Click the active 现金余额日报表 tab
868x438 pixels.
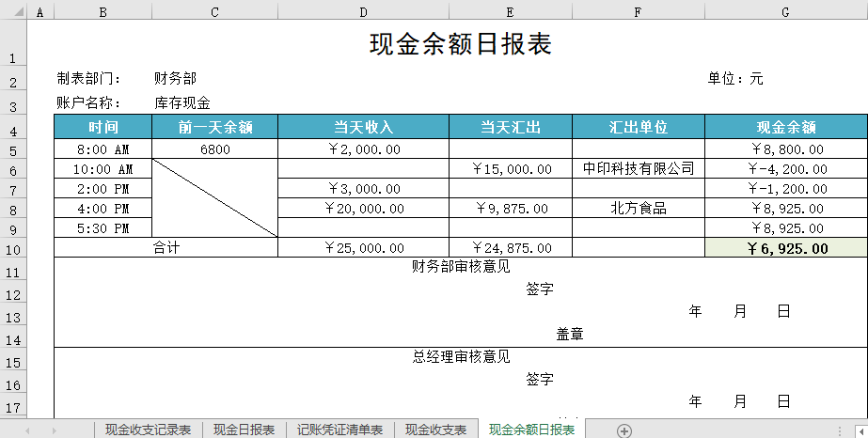coord(531,430)
